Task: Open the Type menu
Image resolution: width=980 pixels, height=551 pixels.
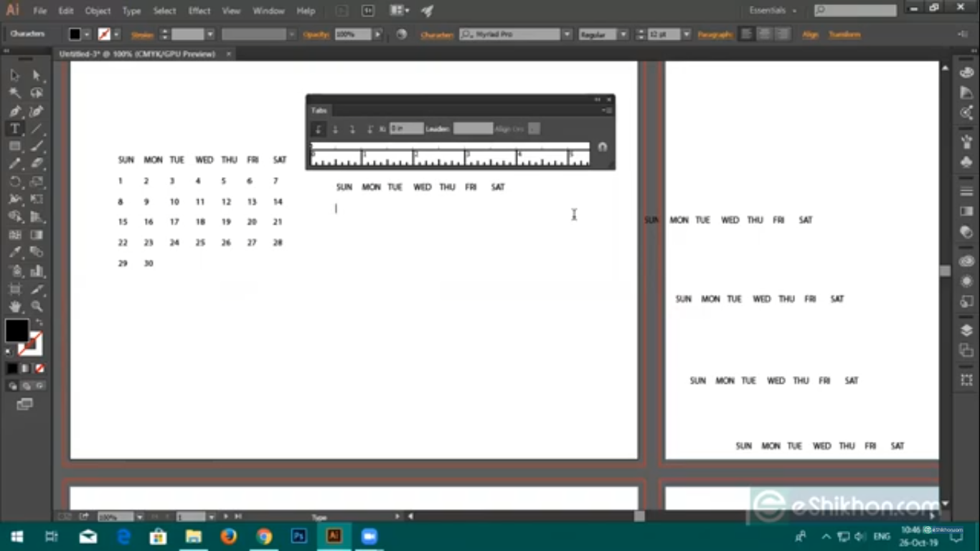Action: [x=131, y=11]
